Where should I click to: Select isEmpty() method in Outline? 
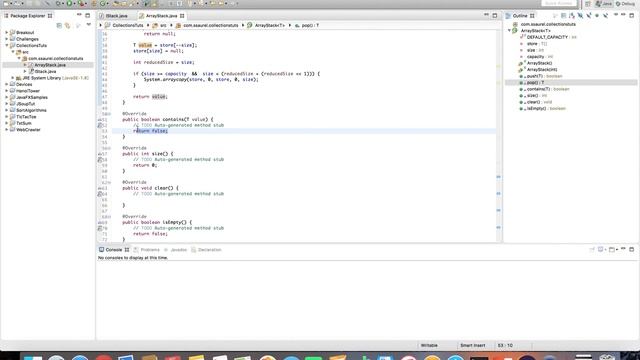543,109
